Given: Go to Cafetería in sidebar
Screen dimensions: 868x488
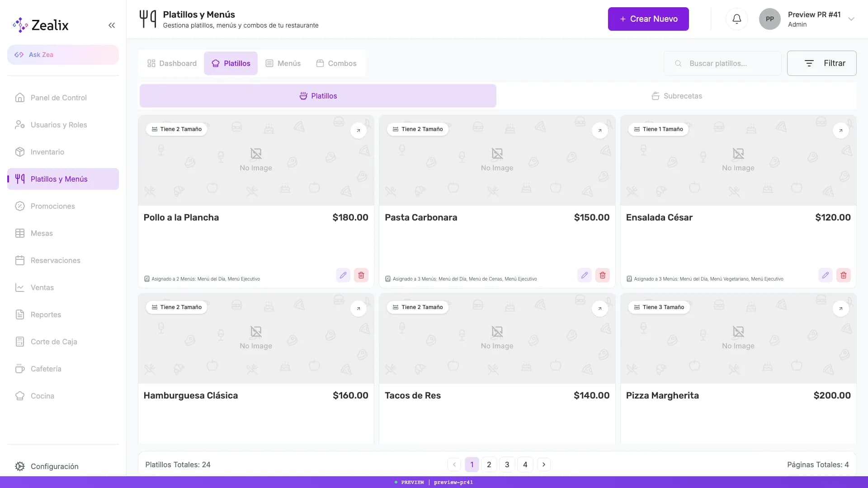Looking at the screenshot, I should coord(63,369).
